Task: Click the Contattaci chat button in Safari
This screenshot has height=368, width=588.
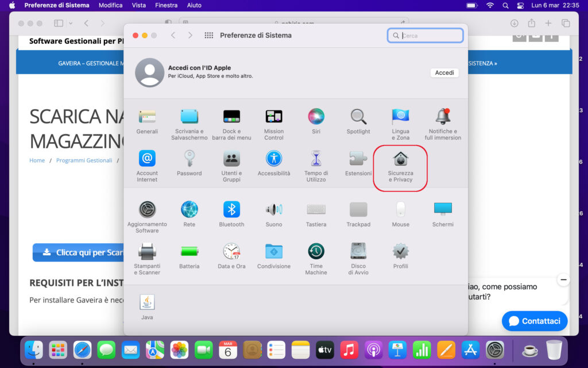Action: pyautogui.click(x=535, y=321)
